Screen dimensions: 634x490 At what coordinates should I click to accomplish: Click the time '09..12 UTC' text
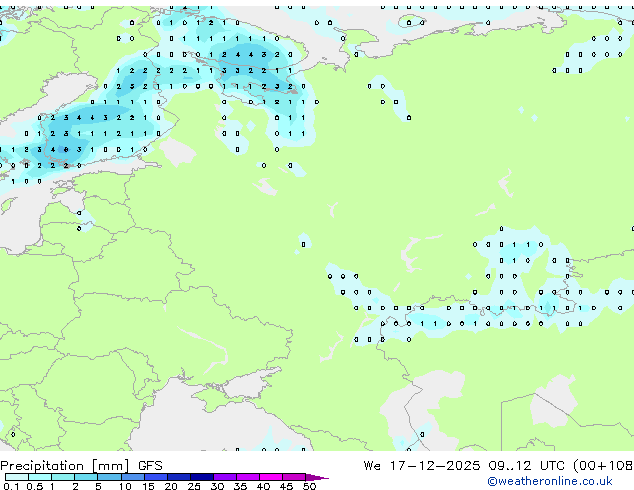point(526,466)
